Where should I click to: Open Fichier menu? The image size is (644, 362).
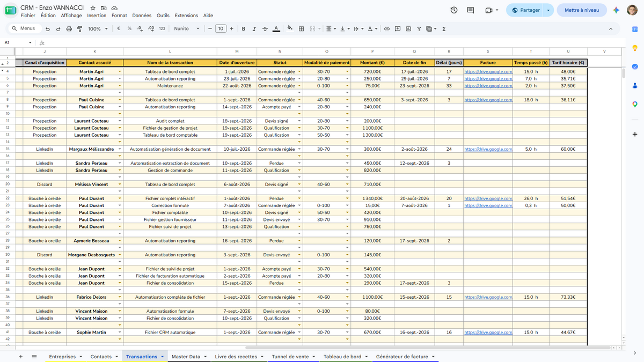(x=28, y=16)
